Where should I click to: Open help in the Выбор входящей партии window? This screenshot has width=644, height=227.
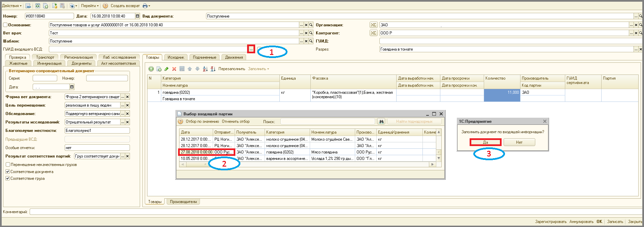coord(180,121)
